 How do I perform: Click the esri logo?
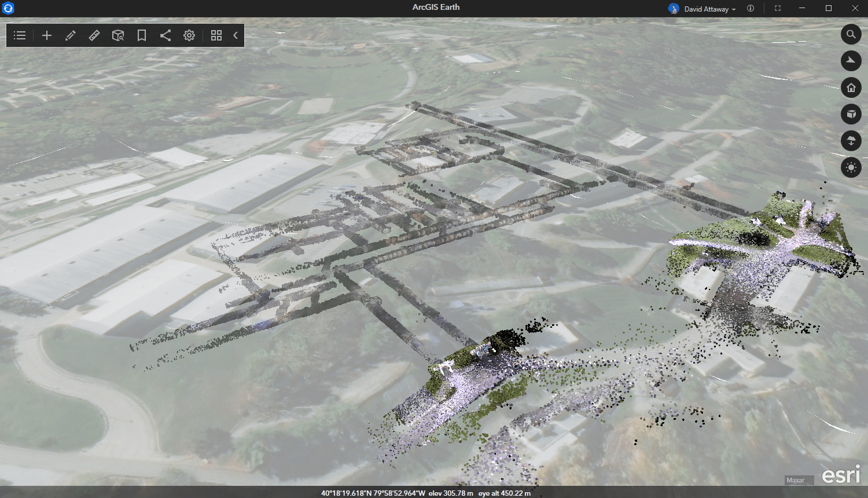[x=841, y=475]
